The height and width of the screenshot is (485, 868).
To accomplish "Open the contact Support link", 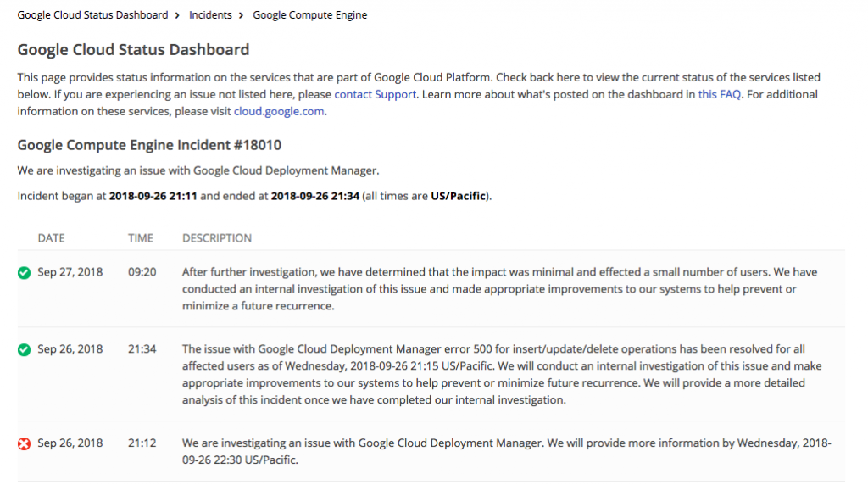I will pos(375,94).
